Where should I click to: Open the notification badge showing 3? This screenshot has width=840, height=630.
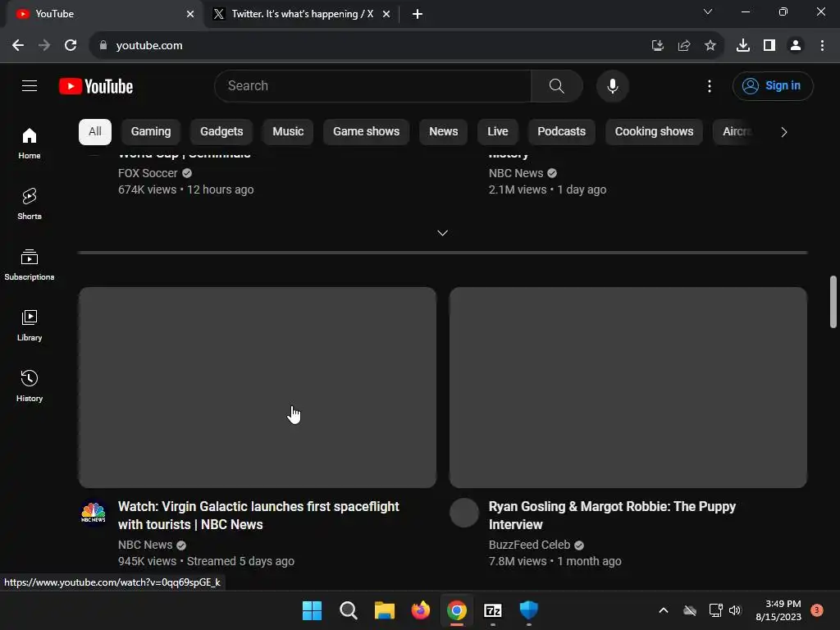point(816,610)
